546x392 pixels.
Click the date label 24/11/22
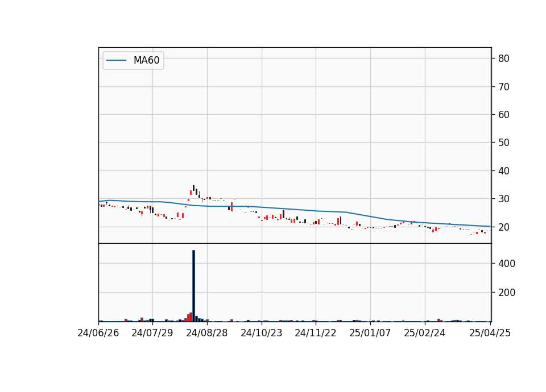coord(316,333)
